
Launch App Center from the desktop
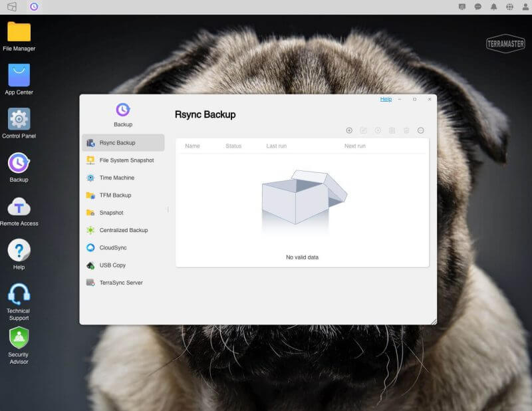[x=19, y=75]
